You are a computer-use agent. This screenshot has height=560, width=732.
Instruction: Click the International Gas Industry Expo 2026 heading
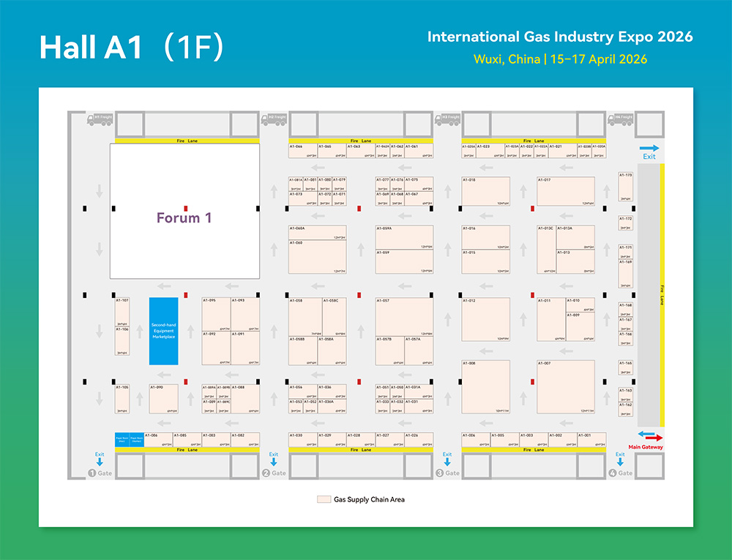pyautogui.click(x=560, y=37)
